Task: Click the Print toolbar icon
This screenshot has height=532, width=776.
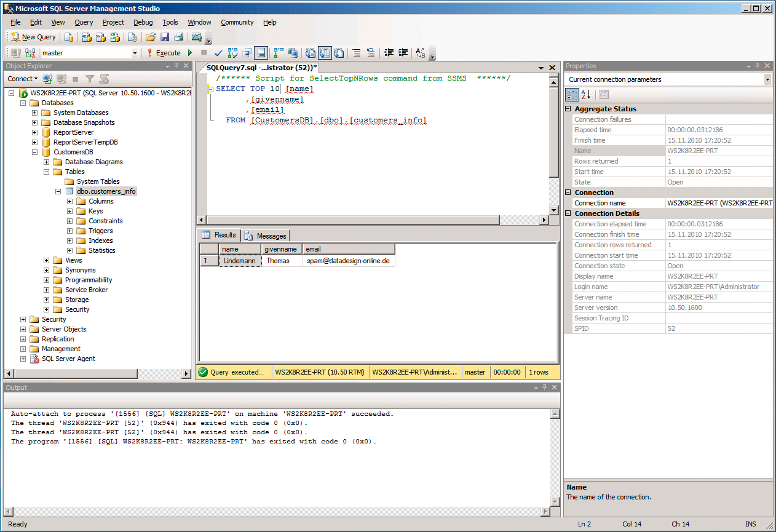Action: point(178,38)
